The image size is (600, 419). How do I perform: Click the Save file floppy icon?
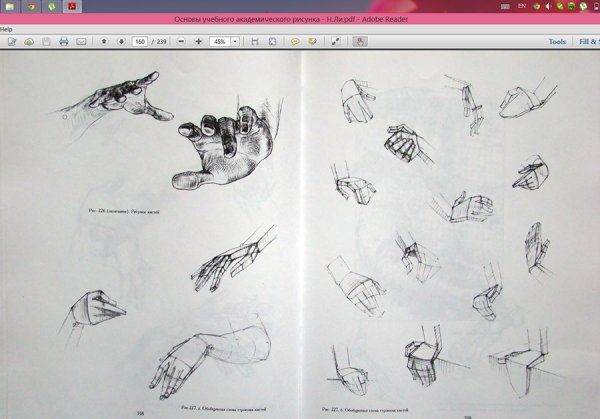(x=45, y=42)
